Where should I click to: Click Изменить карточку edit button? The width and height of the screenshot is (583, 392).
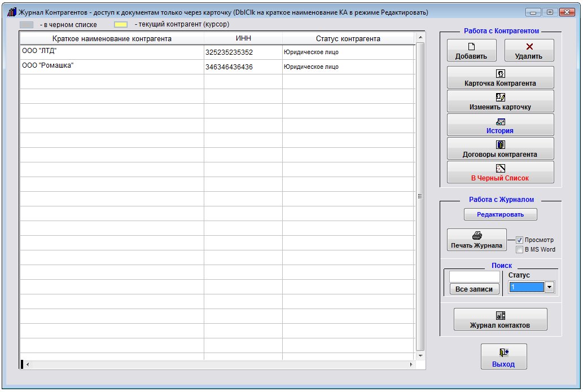pyautogui.click(x=500, y=102)
